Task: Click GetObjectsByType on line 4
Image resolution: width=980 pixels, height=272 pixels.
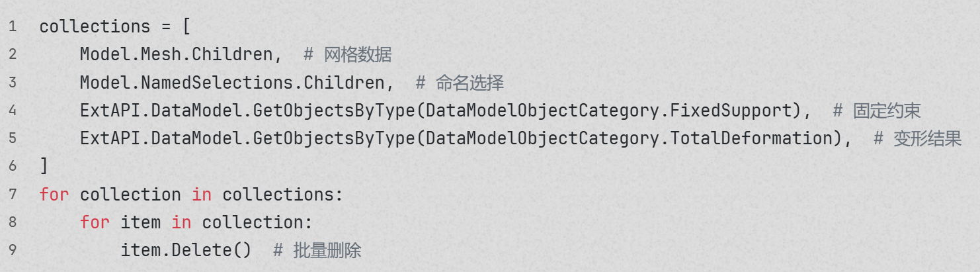Action: 335,111
